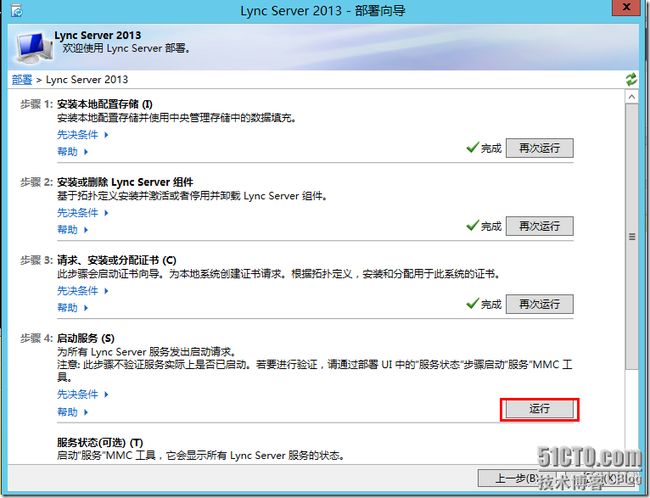This screenshot has height=498, width=650.
Task: Expand 先决条件 under step 3
Action: (82, 291)
